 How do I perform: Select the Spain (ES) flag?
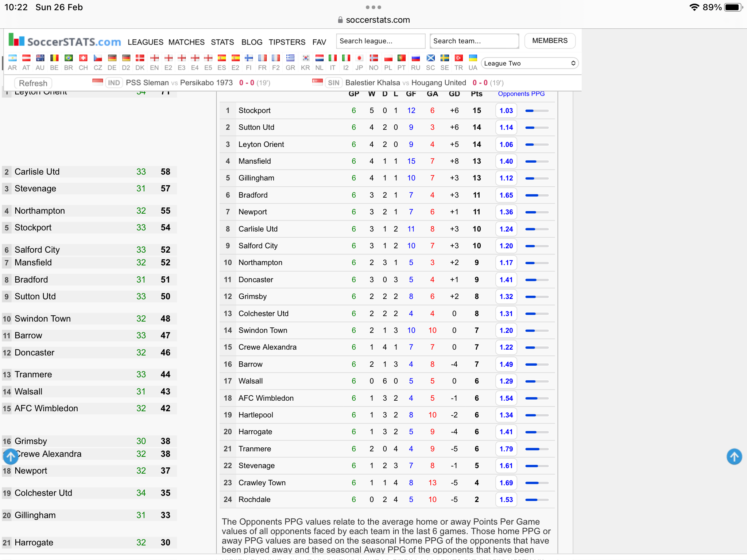222,58
